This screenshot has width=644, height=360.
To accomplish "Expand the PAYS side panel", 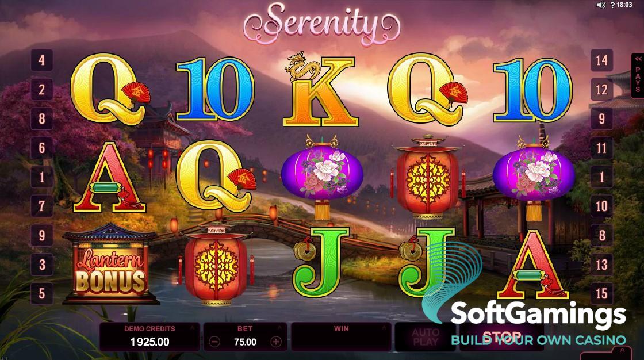I will coord(638,75).
